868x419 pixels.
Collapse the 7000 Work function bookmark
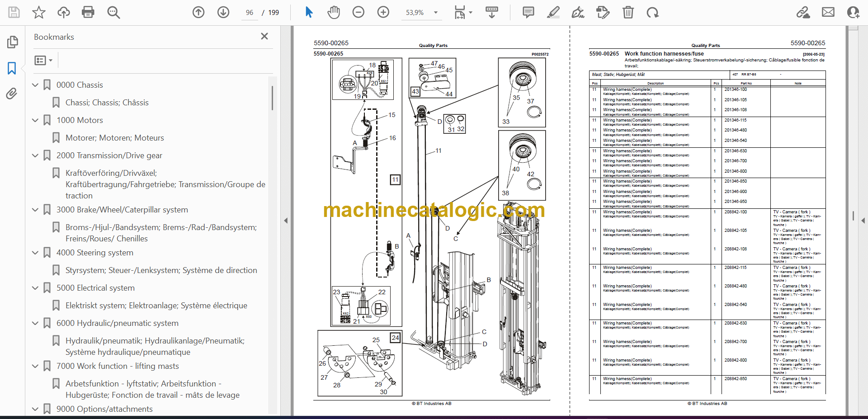[x=35, y=366]
